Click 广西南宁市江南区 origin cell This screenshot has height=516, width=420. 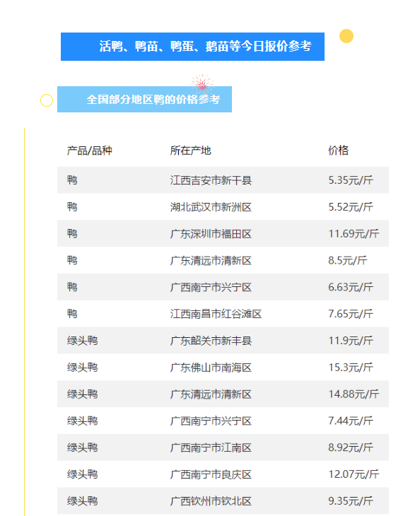[211, 447]
